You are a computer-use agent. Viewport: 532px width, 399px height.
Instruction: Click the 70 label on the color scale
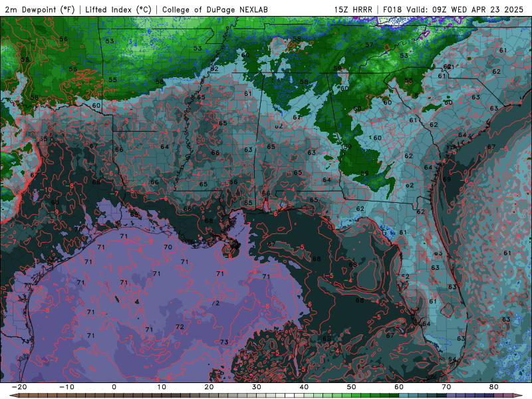(x=446, y=387)
